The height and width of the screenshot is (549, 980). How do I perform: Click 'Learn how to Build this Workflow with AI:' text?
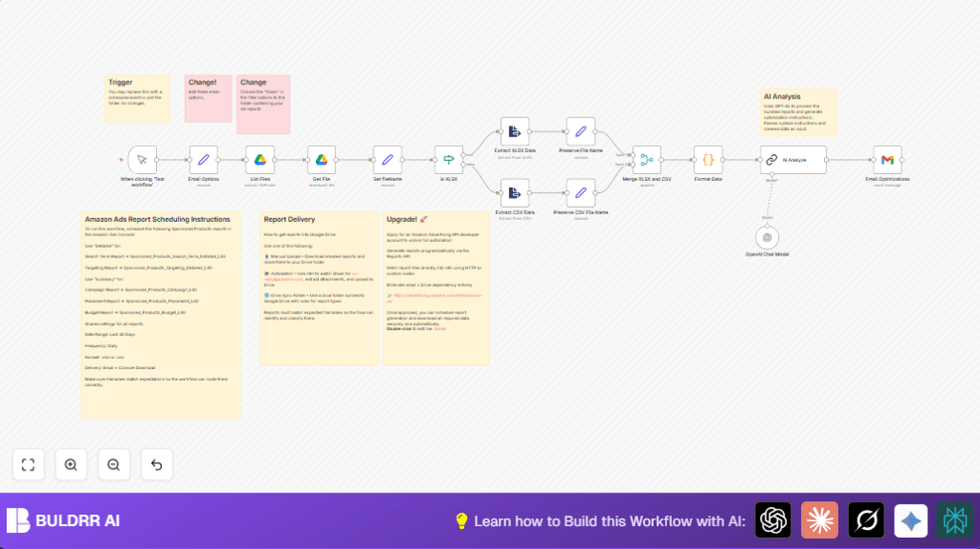coord(610,521)
